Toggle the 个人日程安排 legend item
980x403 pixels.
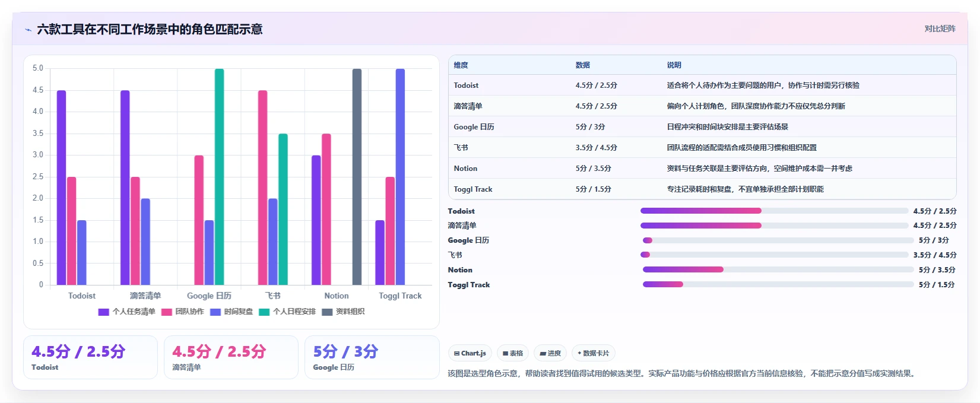pos(287,312)
